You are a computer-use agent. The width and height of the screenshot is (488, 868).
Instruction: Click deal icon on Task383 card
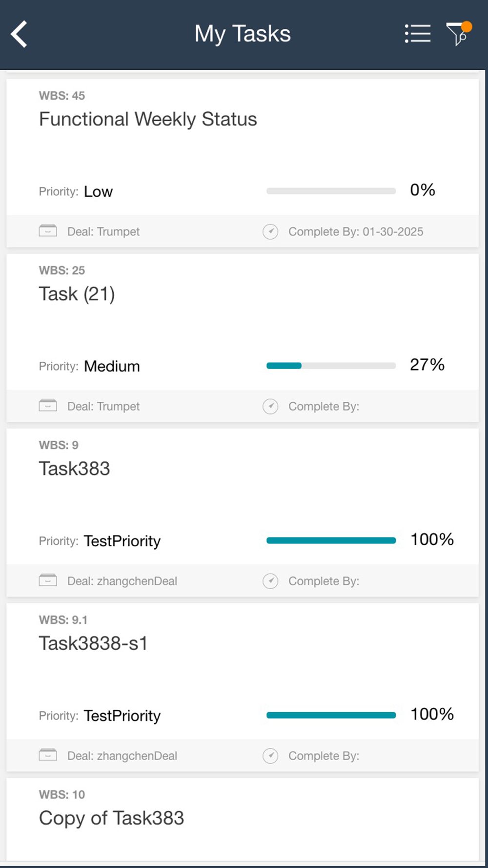[x=48, y=580]
